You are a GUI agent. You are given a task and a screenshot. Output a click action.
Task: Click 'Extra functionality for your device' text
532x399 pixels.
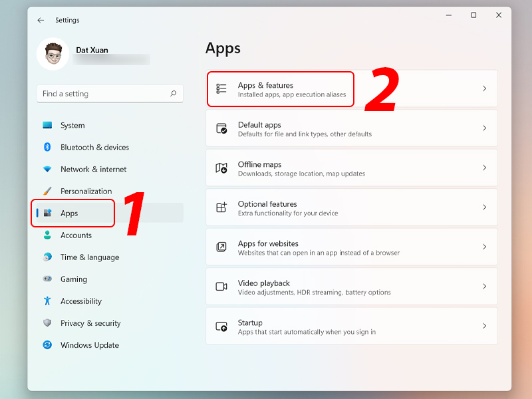click(288, 213)
